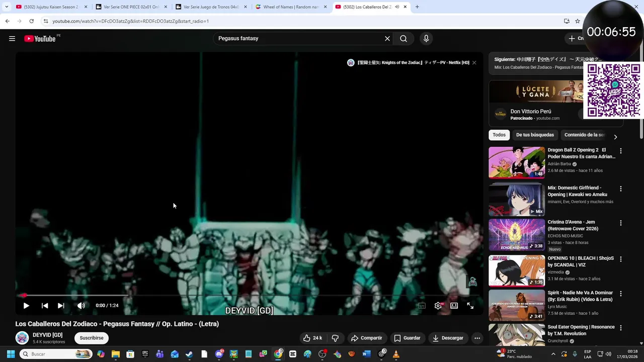The width and height of the screenshot is (644, 362).
Task: Open options for OPENING 10 BLEACH video
Action: point(620,259)
